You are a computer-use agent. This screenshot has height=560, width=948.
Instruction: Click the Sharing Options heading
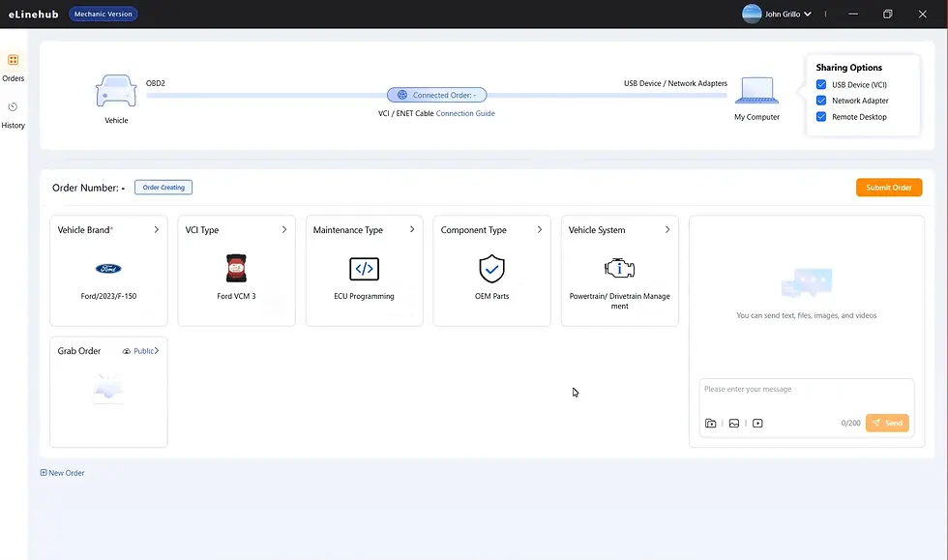pos(849,68)
